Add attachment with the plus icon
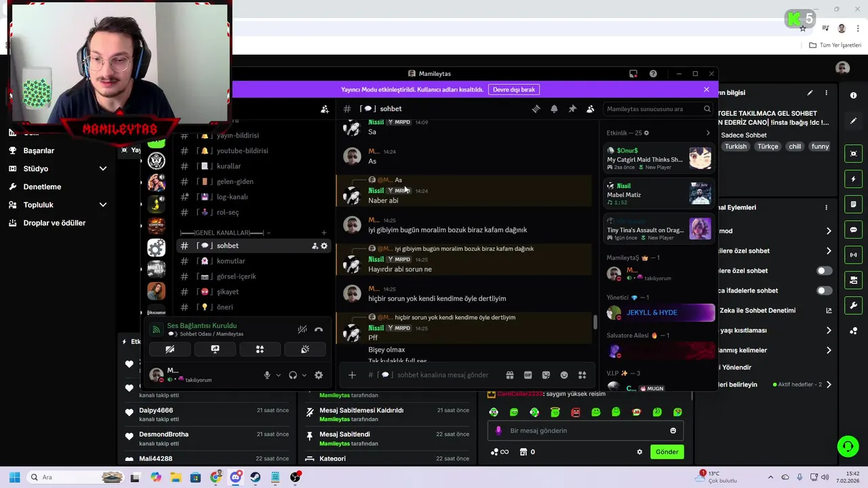This screenshot has width=868, height=488. coord(352,375)
